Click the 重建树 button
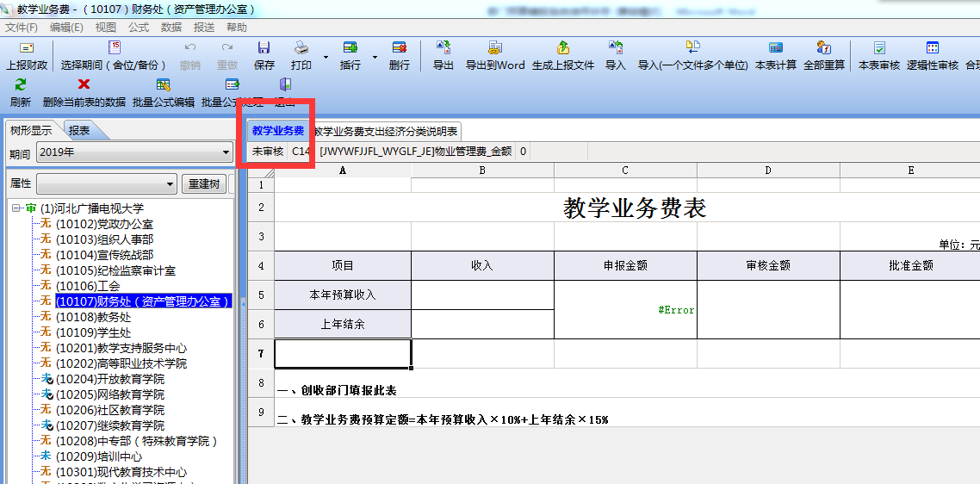 pos(204,184)
